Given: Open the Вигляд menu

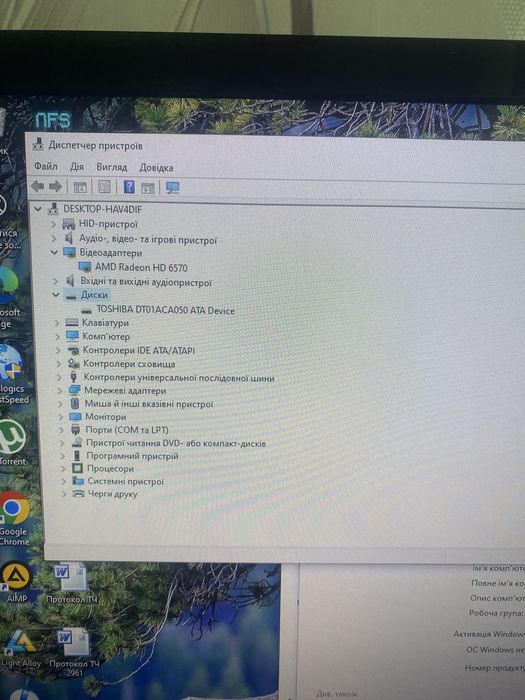Looking at the screenshot, I should 112,167.
